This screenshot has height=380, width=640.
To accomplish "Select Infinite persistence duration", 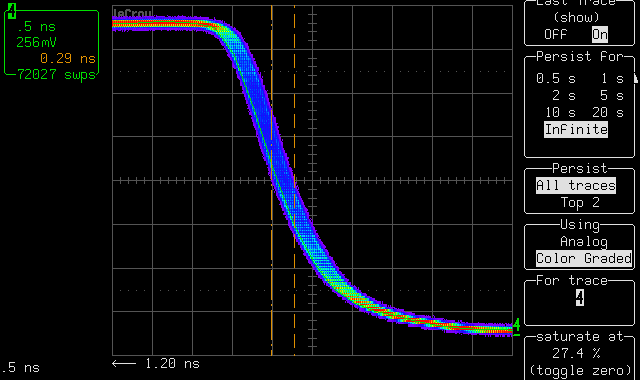I will pos(576,129).
